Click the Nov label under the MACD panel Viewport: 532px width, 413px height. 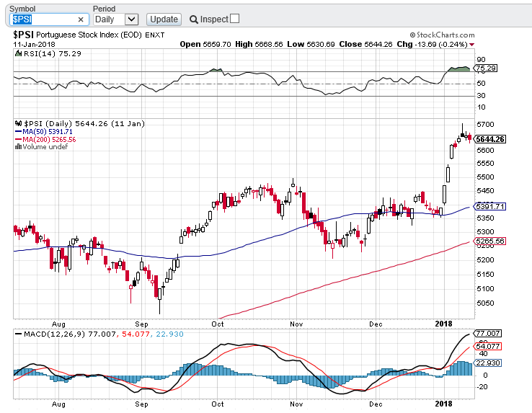pos(296,404)
